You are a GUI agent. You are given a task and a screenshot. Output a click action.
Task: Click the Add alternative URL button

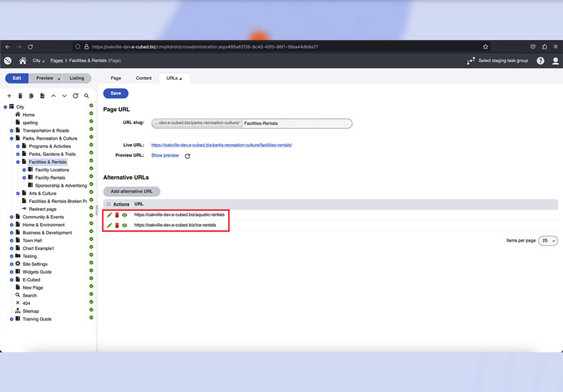click(x=132, y=191)
